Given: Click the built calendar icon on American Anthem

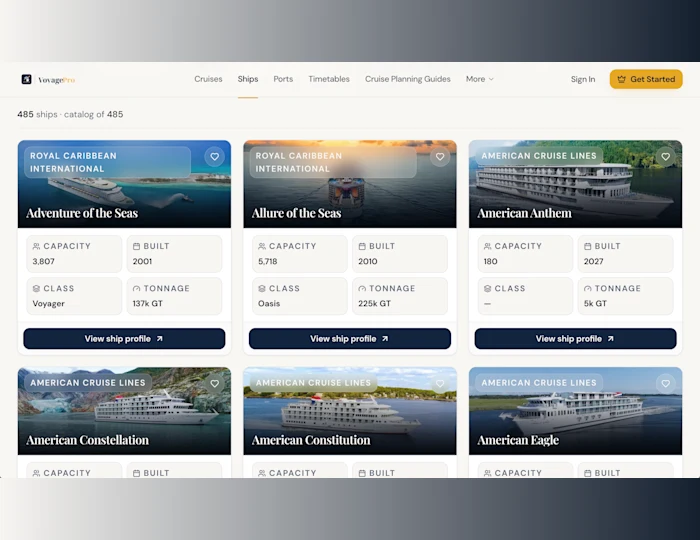Looking at the screenshot, I should [x=588, y=246].
